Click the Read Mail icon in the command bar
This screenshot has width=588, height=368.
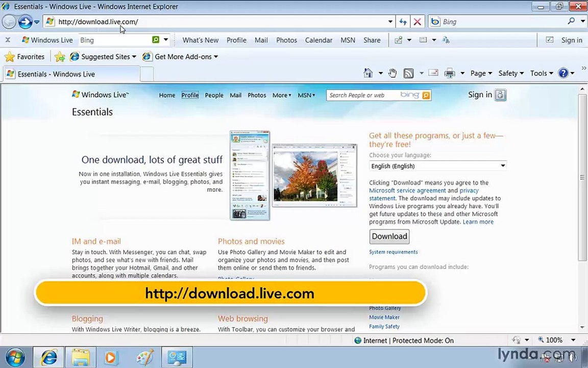point(433,73)
